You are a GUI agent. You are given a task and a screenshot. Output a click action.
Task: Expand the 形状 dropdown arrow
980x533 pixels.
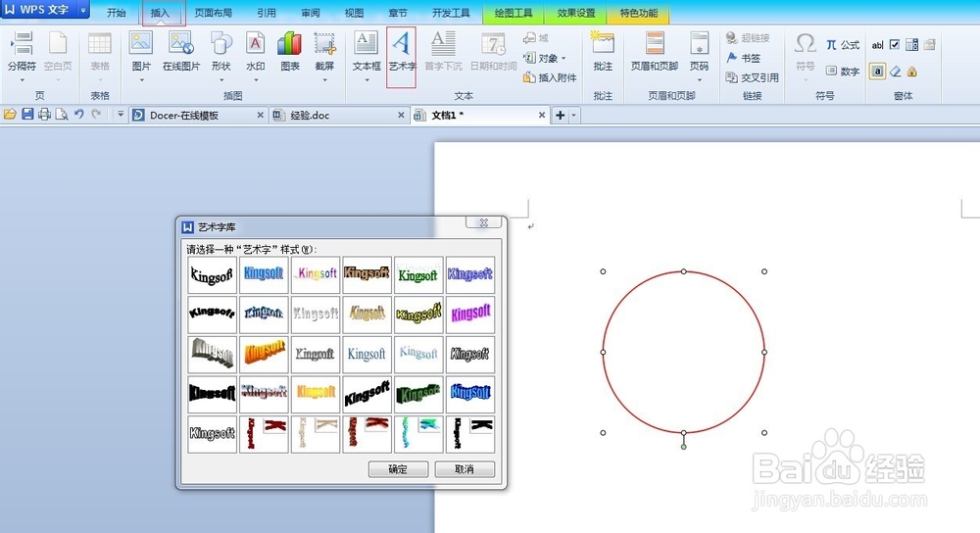click(221, 80)
